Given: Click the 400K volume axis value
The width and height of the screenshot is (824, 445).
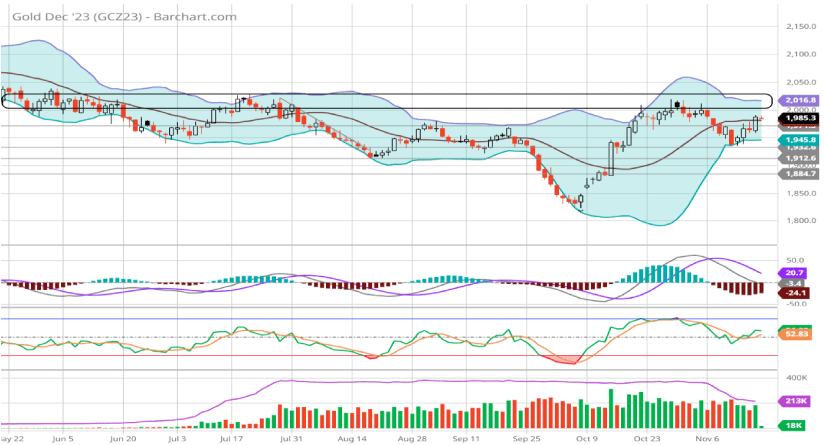Looking at the screenshot, I should (799, 378).
